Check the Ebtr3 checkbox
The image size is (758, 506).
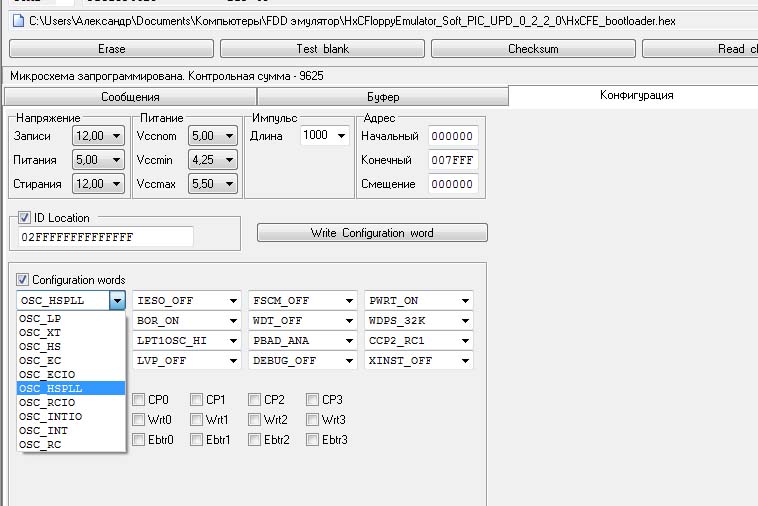[313, 440]
